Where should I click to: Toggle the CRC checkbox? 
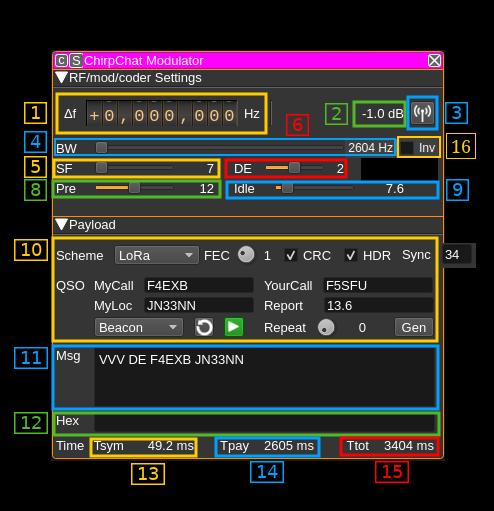(x=291, y=256)
